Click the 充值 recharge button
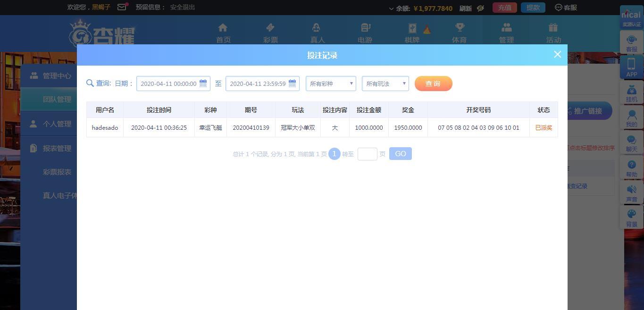Viewport: 644px width, 310px height. (504, 8)
